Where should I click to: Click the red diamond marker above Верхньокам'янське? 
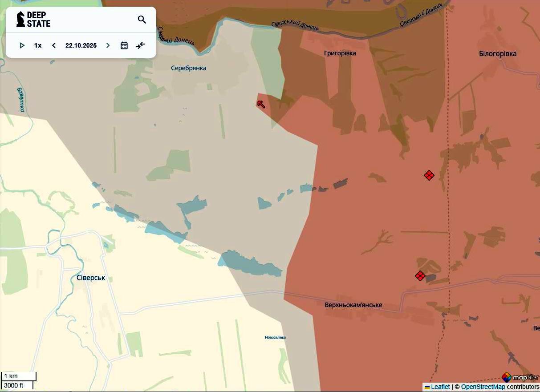point(420,276)
